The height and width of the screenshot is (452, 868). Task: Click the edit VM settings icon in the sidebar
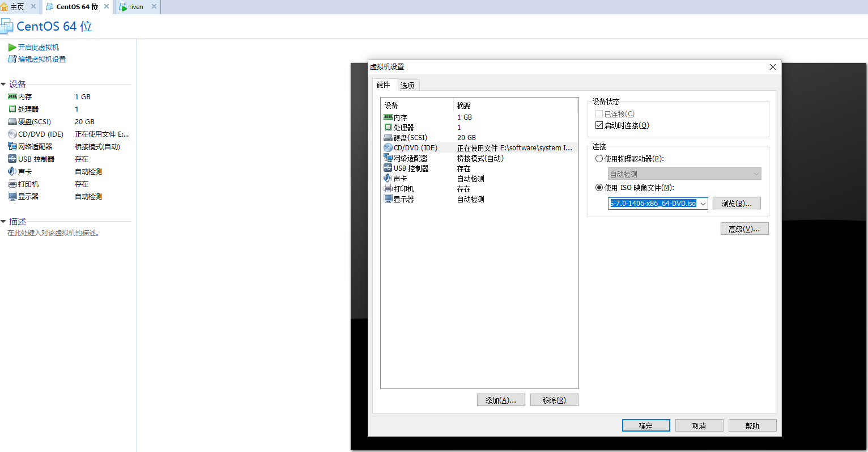pos(12,59)
